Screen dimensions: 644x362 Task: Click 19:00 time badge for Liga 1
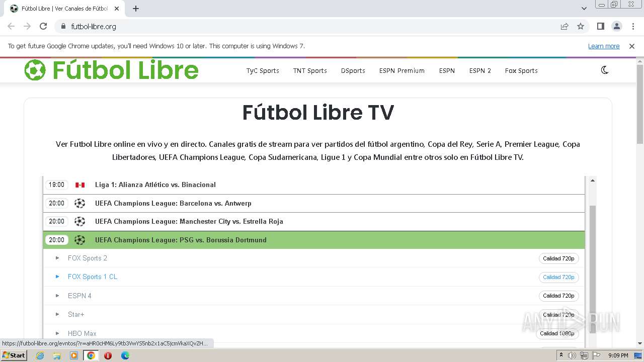coord(56,185)
